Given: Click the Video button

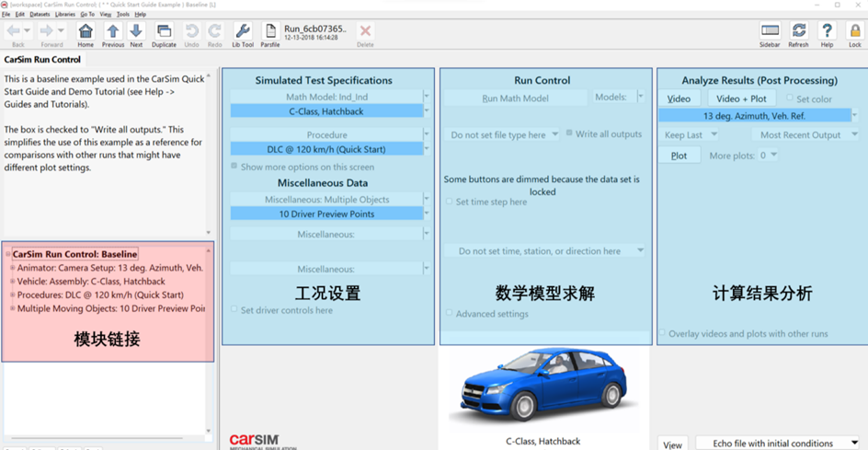Looking at the screenshot, I should pyautogui.click(x=680, y=98).
